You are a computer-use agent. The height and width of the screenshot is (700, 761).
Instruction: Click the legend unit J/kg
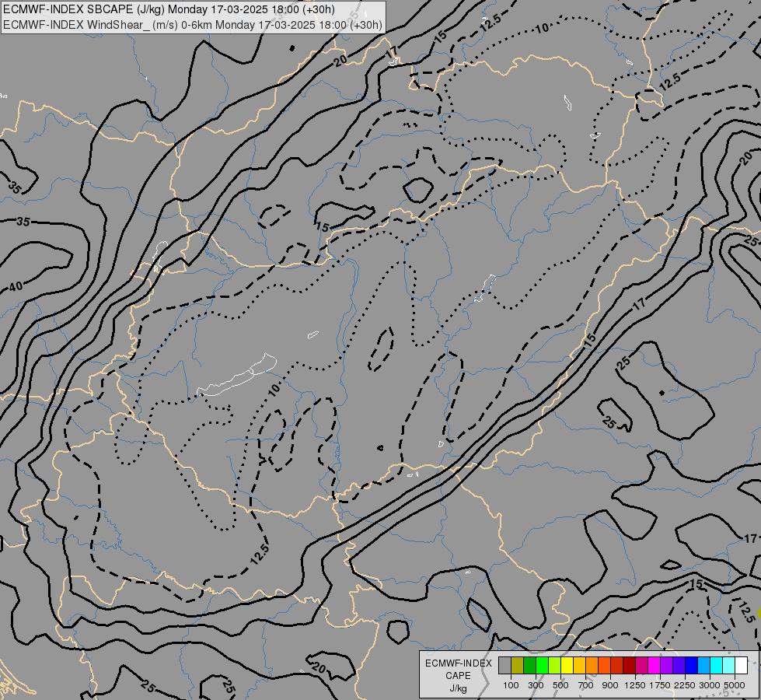(458, 689)
